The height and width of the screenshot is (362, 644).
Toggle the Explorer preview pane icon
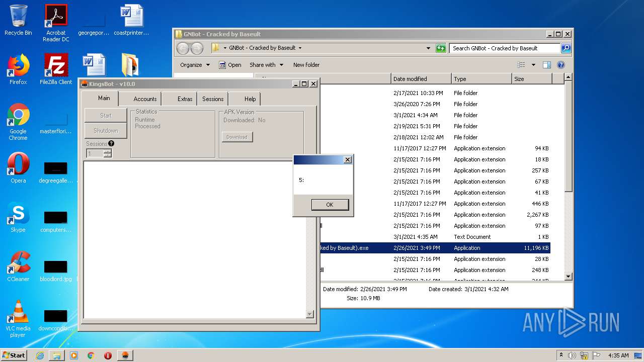click(x=547, y=65)
